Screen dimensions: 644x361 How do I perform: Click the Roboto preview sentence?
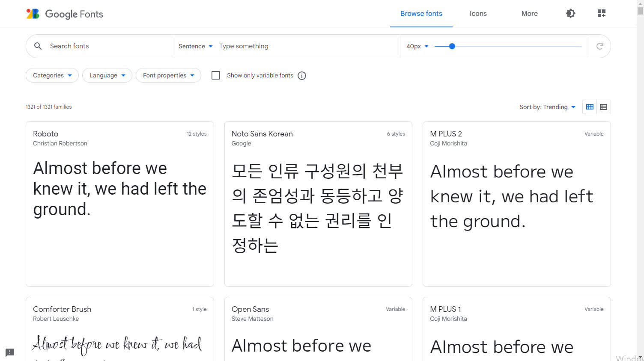click(x=120, y=189)
